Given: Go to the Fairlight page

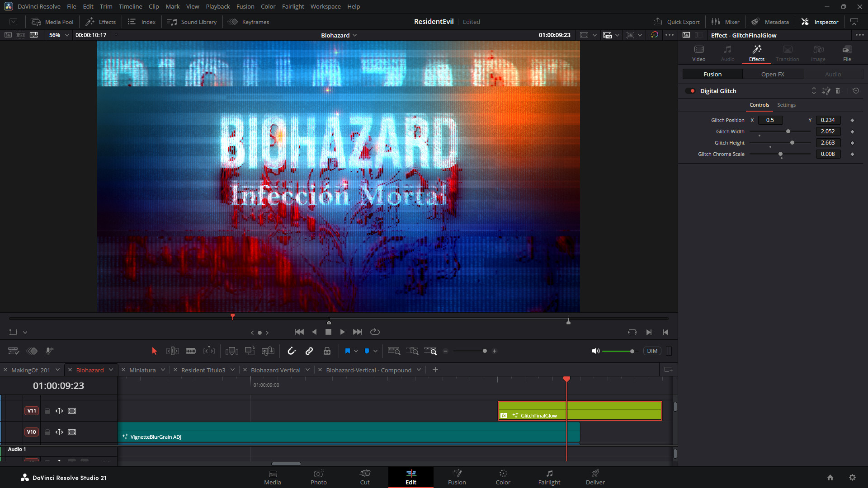Looking at the screenshot, I should 549,477.
